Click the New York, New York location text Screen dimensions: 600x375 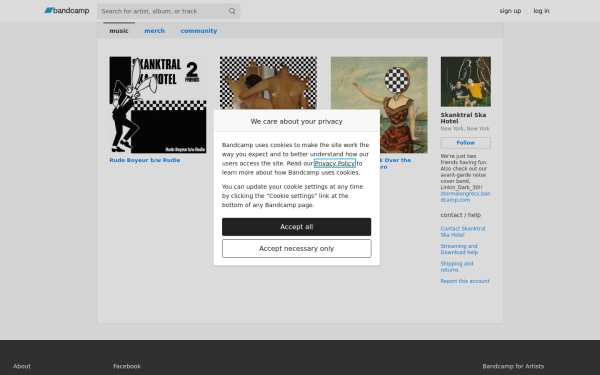point(465,129)
